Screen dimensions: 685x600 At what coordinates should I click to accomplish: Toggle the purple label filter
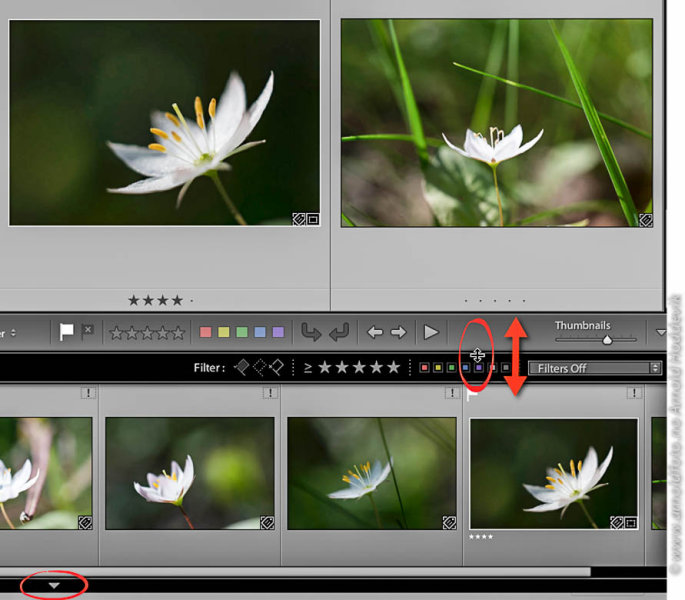pos(479,368)
